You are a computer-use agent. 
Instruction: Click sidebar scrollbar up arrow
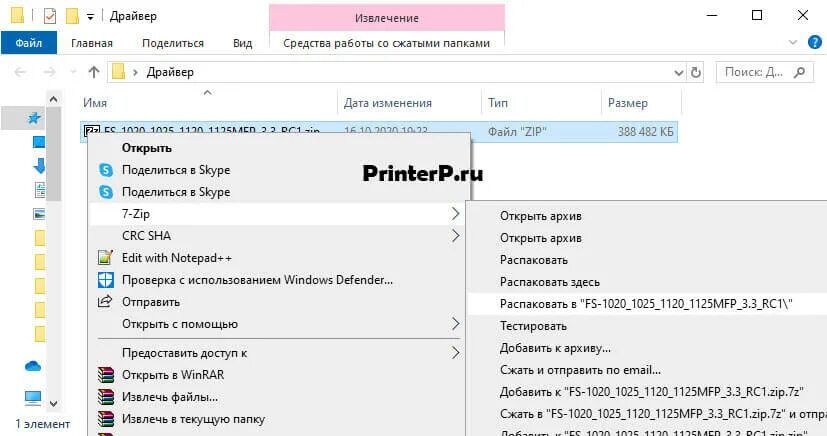coord(53,99)
